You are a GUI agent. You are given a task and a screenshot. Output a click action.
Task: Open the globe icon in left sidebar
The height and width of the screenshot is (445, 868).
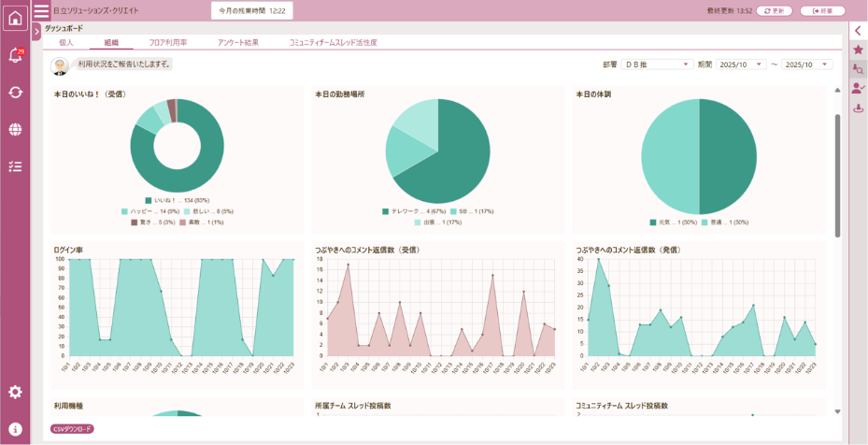pos(15,130)
